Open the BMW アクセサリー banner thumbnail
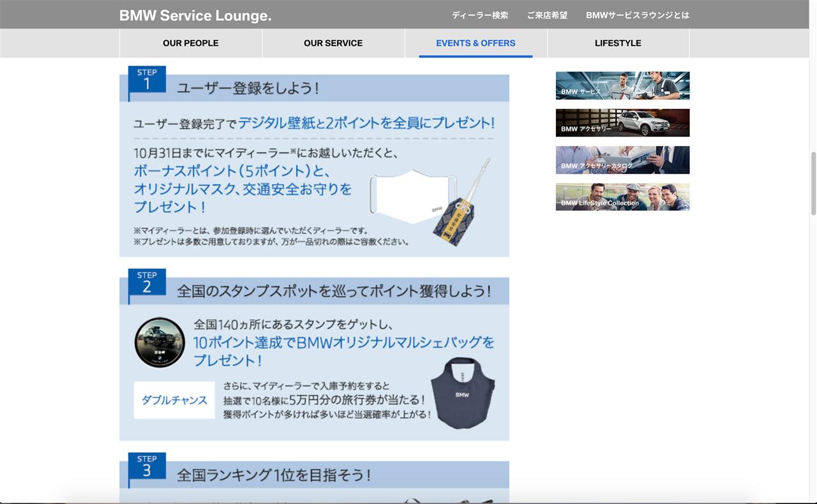Image resolution: width=817 pixels, height=504 pixels. (622, 122)
